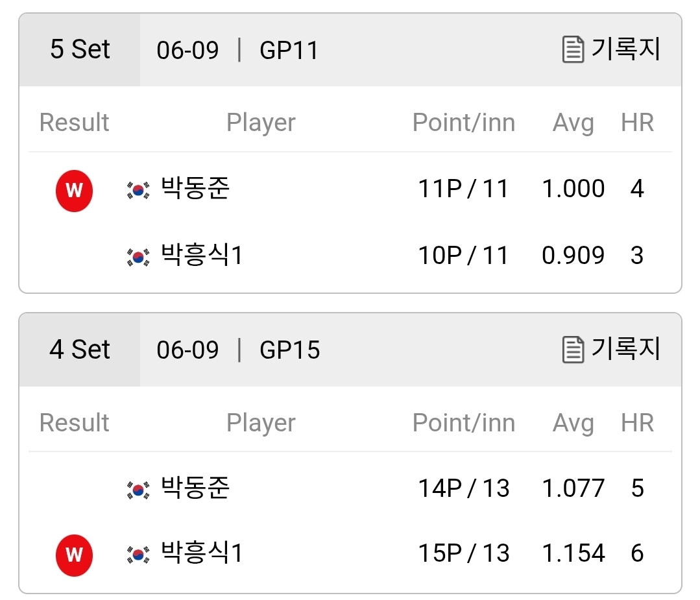Click the red W badge in 4 Set

(74, 555)
